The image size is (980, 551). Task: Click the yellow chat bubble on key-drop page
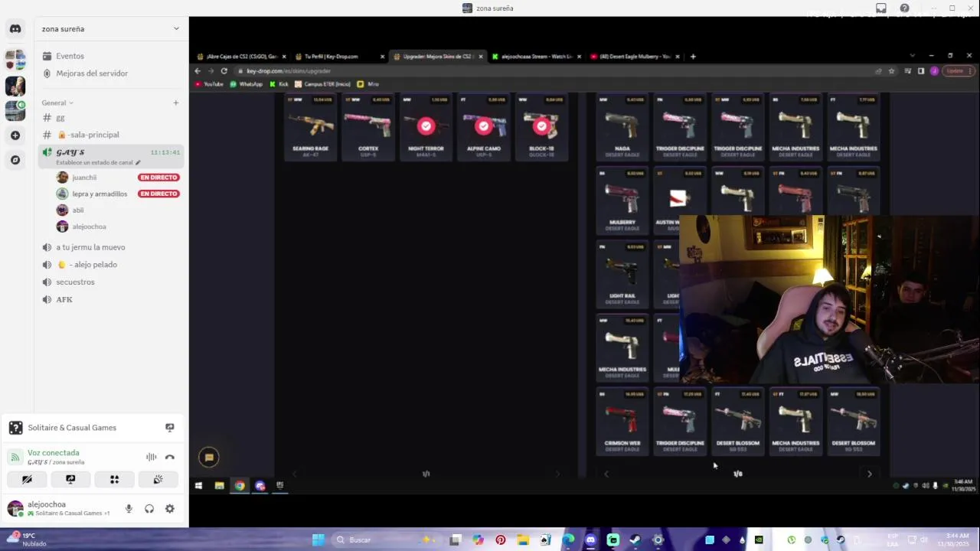(x=209, y=458)
